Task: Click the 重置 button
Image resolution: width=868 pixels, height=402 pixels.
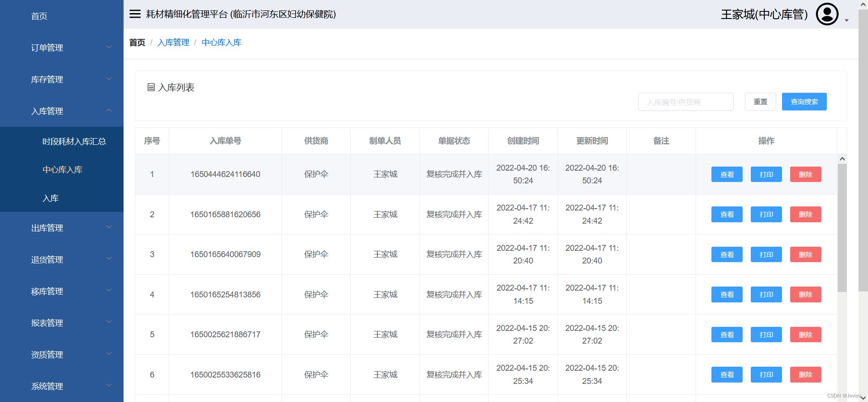Action: click(760, 102)
